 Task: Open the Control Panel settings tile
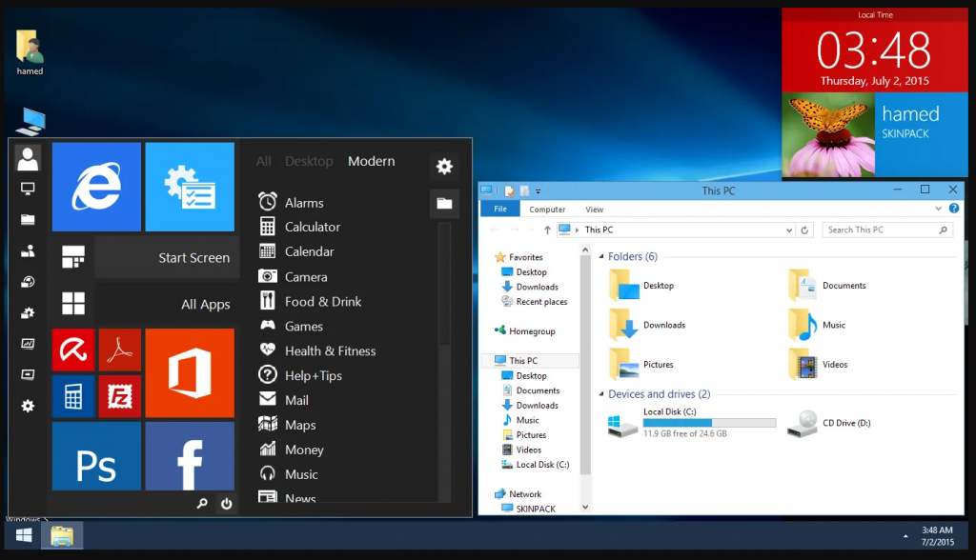tap(190, 187)
